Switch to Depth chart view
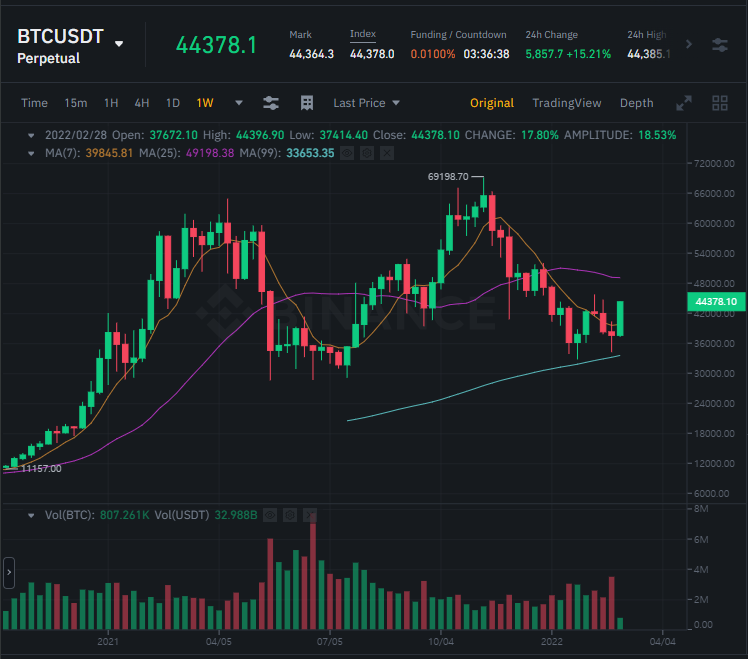Viewport: 748px width, 659px height. click(x=636, y=103)
